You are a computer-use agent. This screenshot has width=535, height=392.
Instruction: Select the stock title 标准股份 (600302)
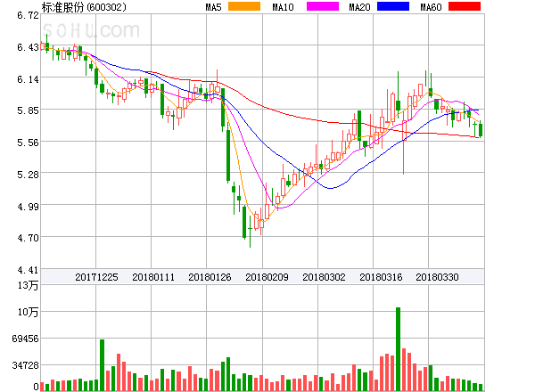[84, 7]
